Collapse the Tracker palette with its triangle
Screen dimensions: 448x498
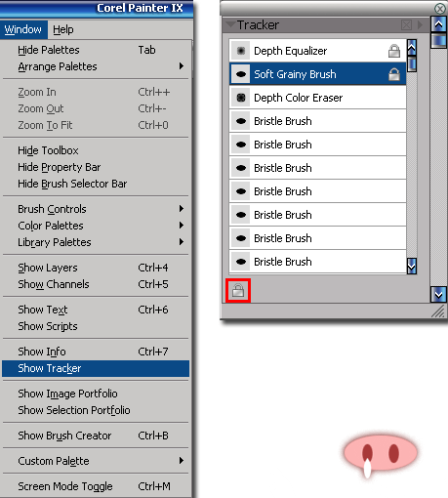(230, 24)
